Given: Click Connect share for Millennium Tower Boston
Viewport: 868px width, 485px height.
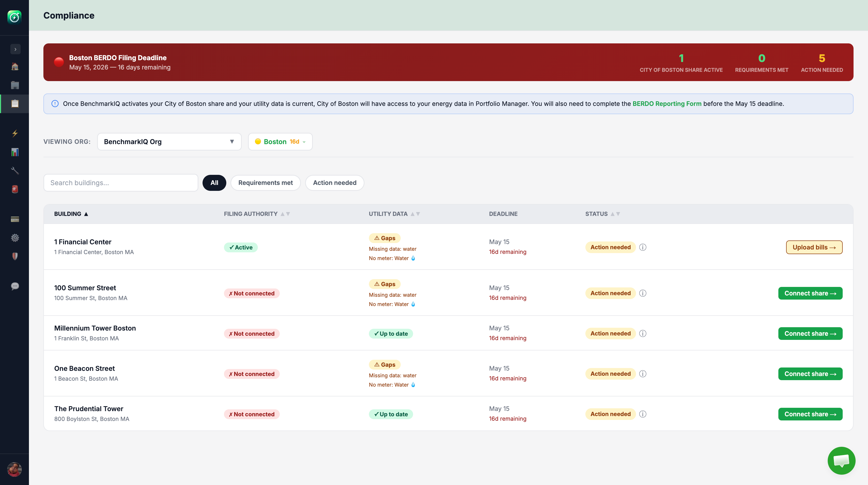Looking at the screenshot, I should click(810, 333).
